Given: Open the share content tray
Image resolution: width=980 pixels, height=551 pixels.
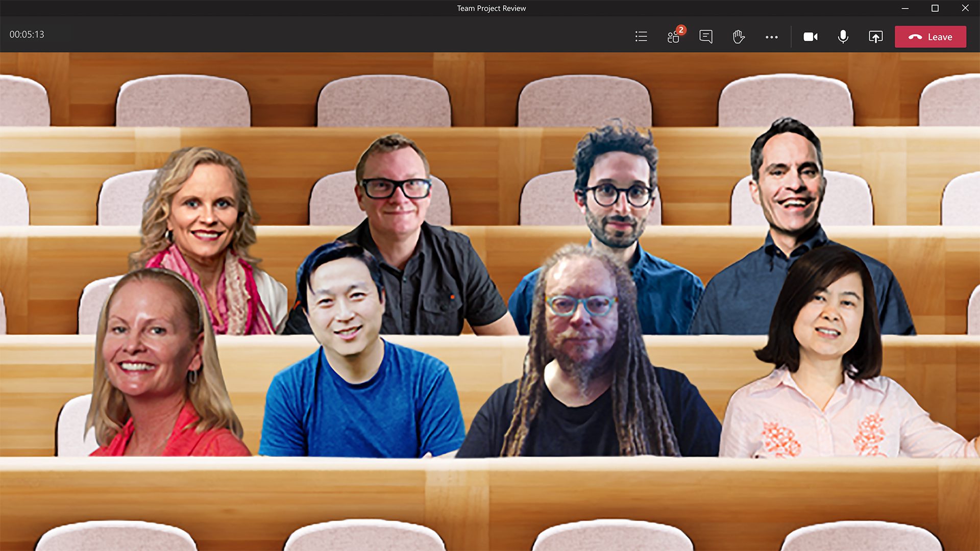Looking at the screenshot, I should coord(875,37).
